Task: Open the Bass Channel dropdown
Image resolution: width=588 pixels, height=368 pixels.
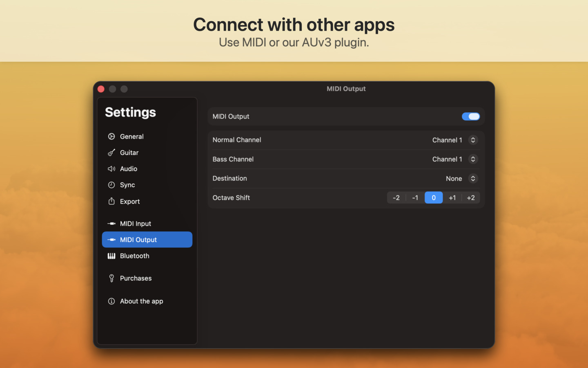Action: [x=472, y=159]
